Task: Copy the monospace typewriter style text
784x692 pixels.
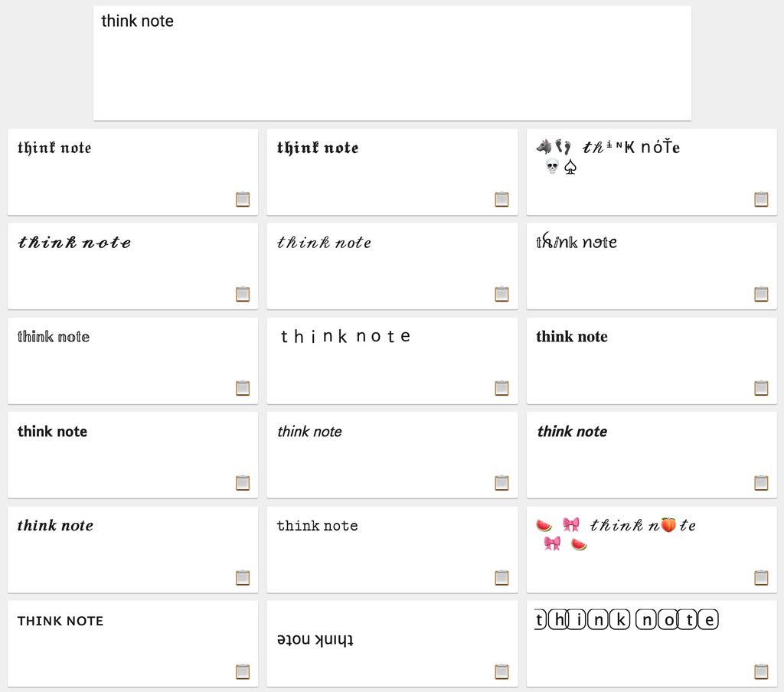Action: pyautogui.click(x=501, y=577)
